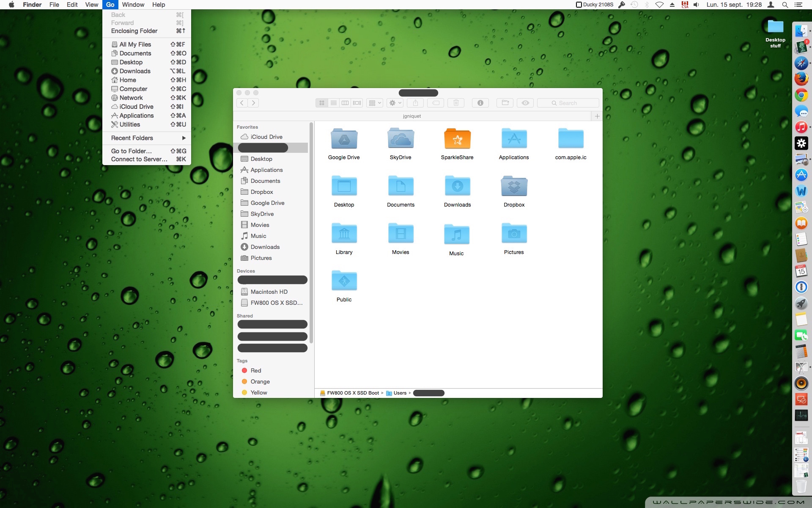Click the Get Info toolbar icon
Screen dimensions: 812x508
click(x=480, y=103)
